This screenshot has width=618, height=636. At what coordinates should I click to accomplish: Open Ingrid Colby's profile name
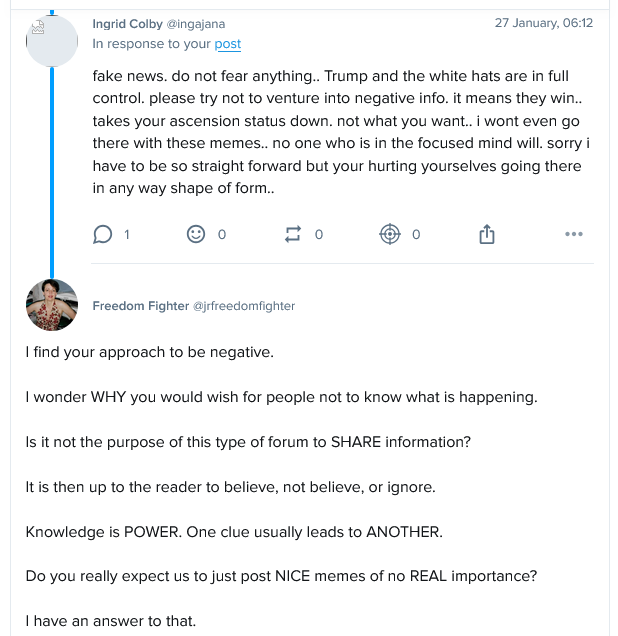127,24
